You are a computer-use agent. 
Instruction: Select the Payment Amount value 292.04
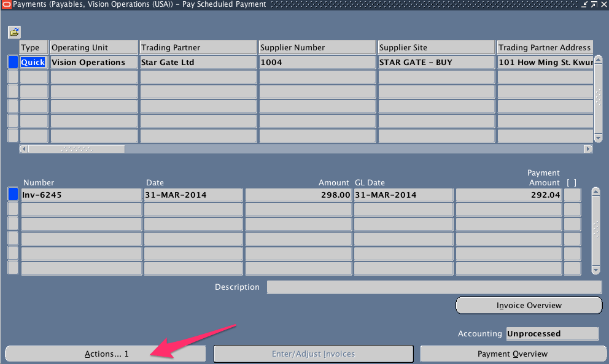[x=508, y=195]
